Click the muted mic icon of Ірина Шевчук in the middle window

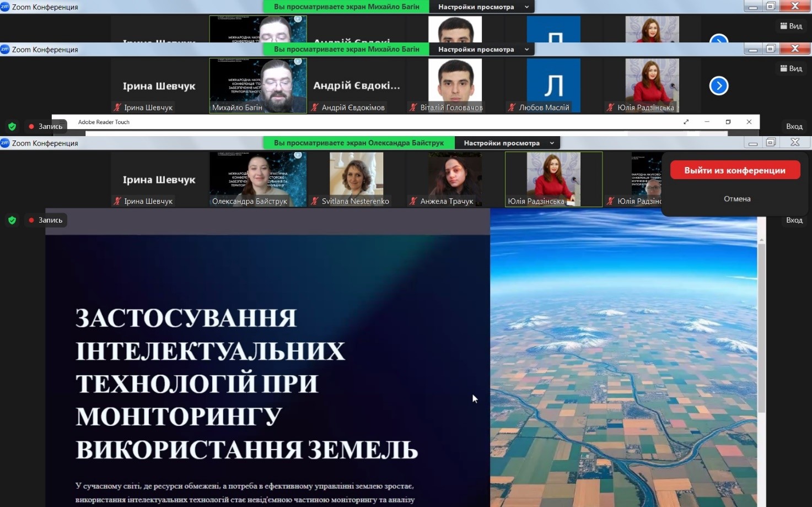point(117,107)
